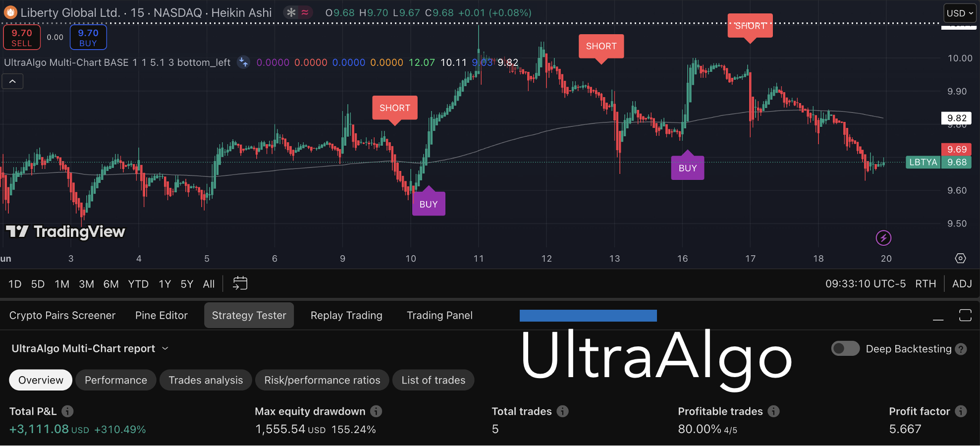
Task: Click the SHORT marker above date 17
Action: pos(750,26)
